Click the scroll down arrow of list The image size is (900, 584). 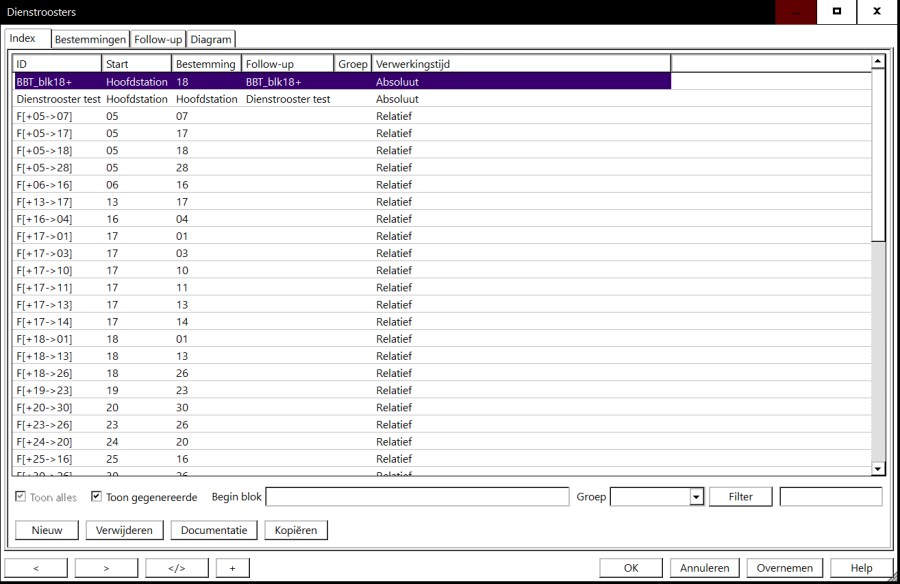coord(878,468)
